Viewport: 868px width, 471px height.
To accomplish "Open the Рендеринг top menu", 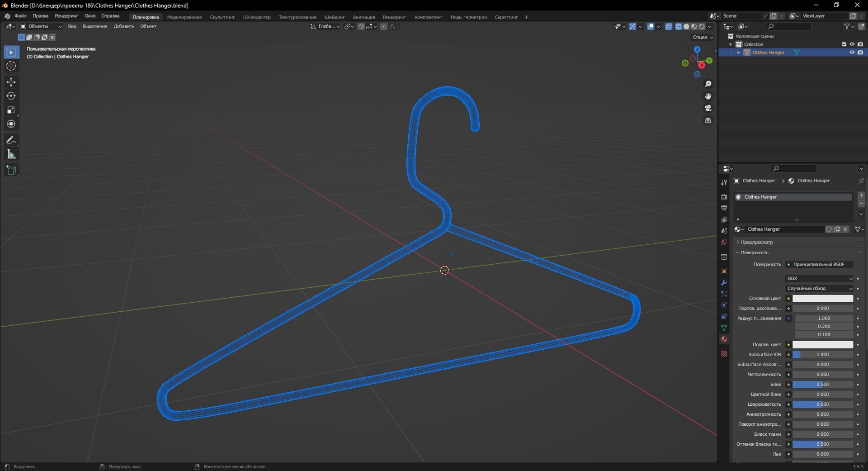I will [66, 16].
